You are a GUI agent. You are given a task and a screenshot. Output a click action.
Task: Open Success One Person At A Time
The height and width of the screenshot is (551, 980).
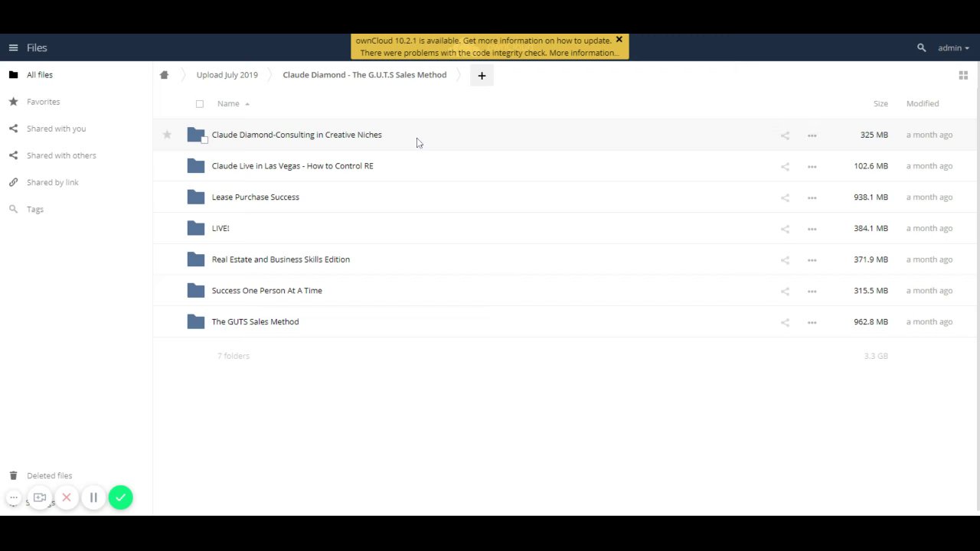tap(266, 291)
